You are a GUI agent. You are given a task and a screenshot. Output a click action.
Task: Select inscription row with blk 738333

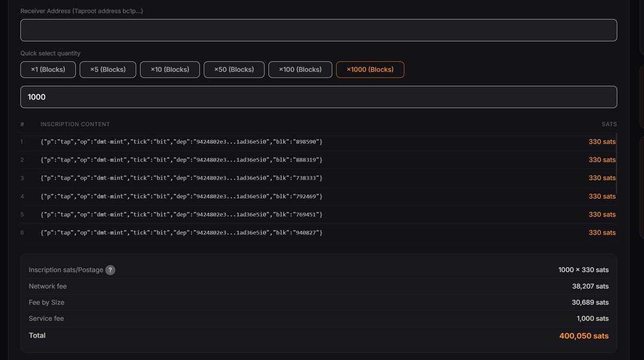coord(318,178)
